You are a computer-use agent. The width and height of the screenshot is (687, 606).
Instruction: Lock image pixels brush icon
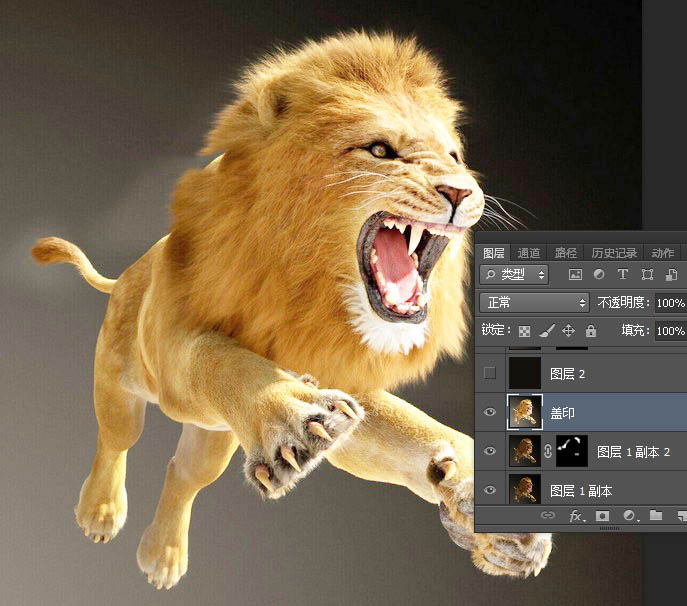547,331
